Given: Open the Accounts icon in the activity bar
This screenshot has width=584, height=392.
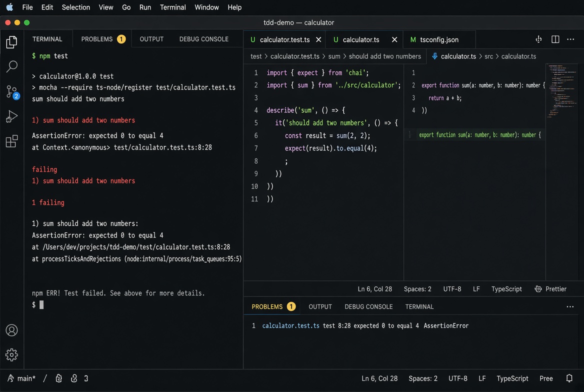Looking at the screenshot, I should click(x=11, y=330).
